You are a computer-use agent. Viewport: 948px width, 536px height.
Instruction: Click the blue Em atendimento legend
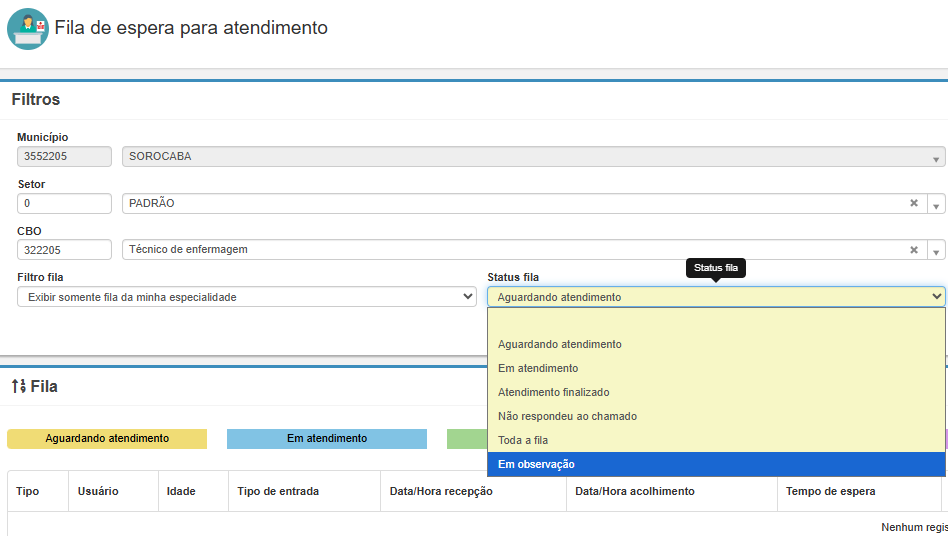pos(326,439)
